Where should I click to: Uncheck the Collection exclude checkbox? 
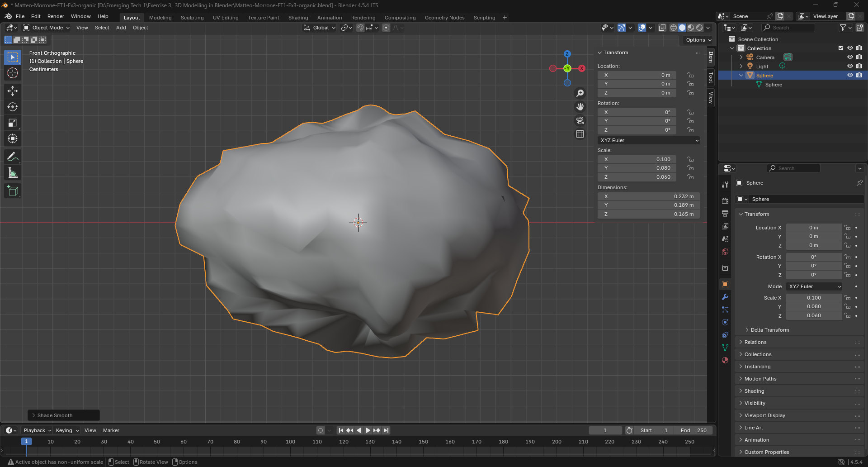coord(841,48)
